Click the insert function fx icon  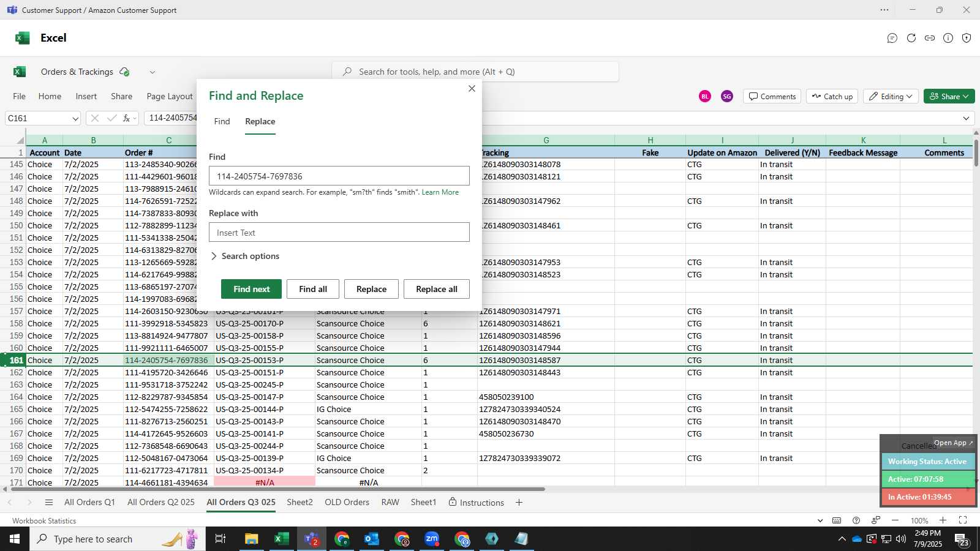[126, 118]
